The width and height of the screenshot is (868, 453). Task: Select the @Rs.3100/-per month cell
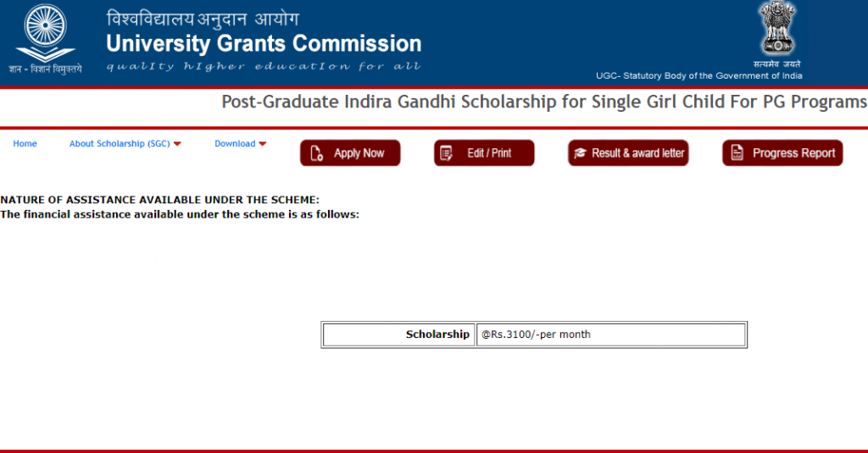[611, 334]
